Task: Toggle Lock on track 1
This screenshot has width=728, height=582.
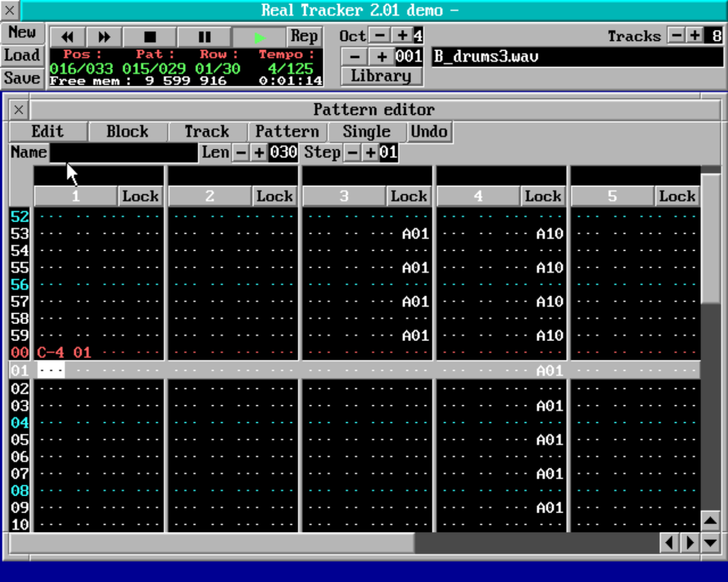Action: point(140,196)
